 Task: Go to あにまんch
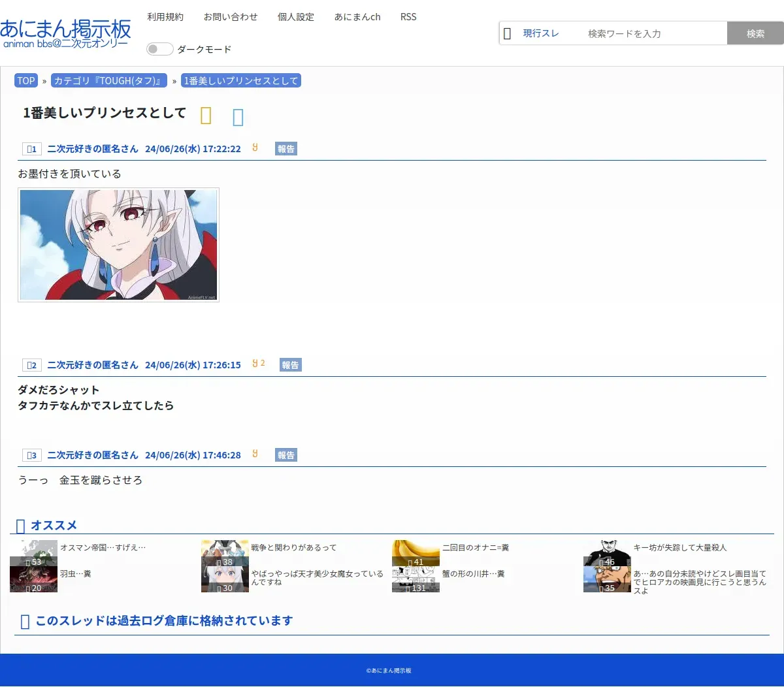[357, 17]
